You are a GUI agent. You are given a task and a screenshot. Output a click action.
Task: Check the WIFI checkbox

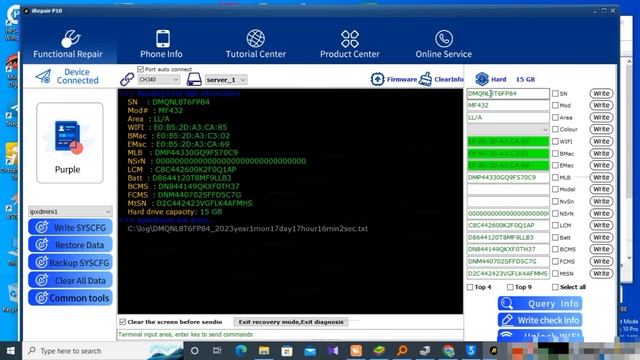tap(555, 141)
